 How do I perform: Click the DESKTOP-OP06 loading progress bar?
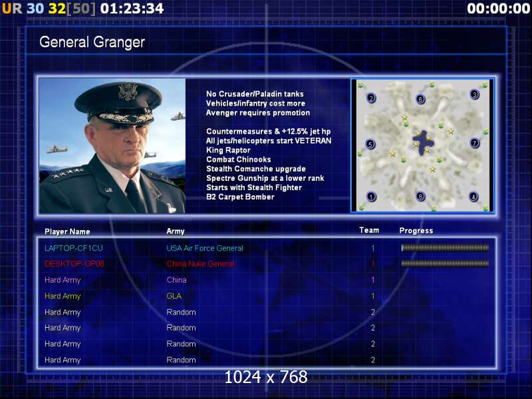[x=445, y=263]
